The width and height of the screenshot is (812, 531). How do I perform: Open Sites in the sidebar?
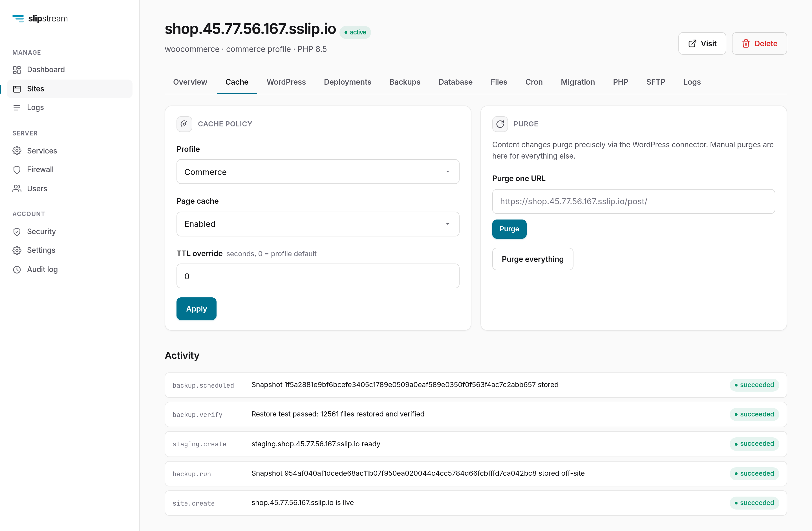click(x=70, y=89)
